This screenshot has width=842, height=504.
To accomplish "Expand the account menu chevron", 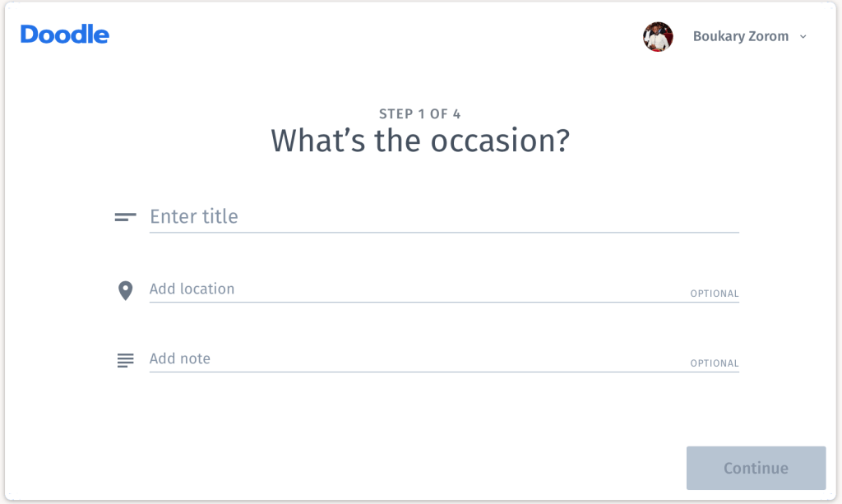I will [803, 37].
